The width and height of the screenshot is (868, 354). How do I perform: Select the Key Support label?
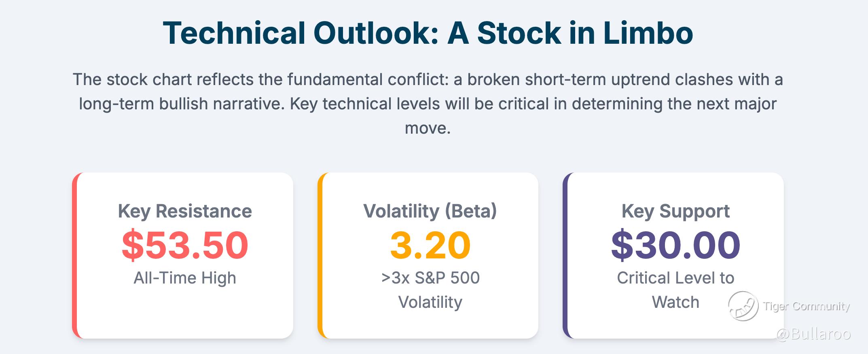coord(675,211)
